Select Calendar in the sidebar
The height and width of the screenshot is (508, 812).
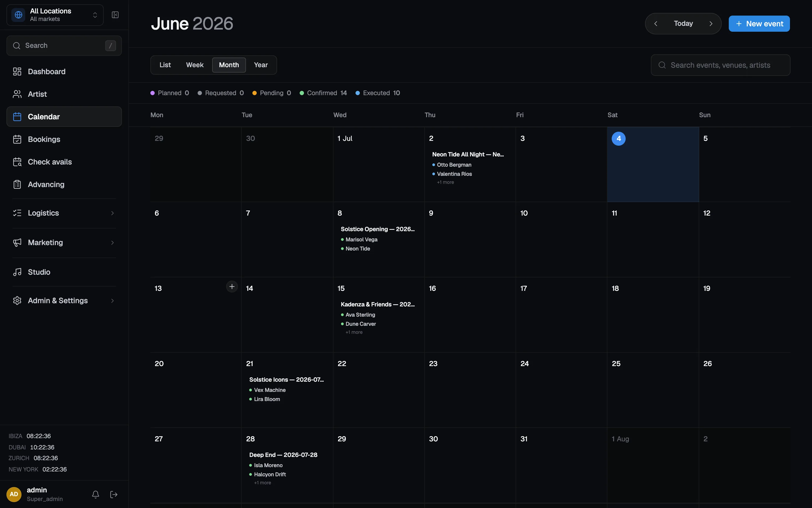click(x=64, y=117)
